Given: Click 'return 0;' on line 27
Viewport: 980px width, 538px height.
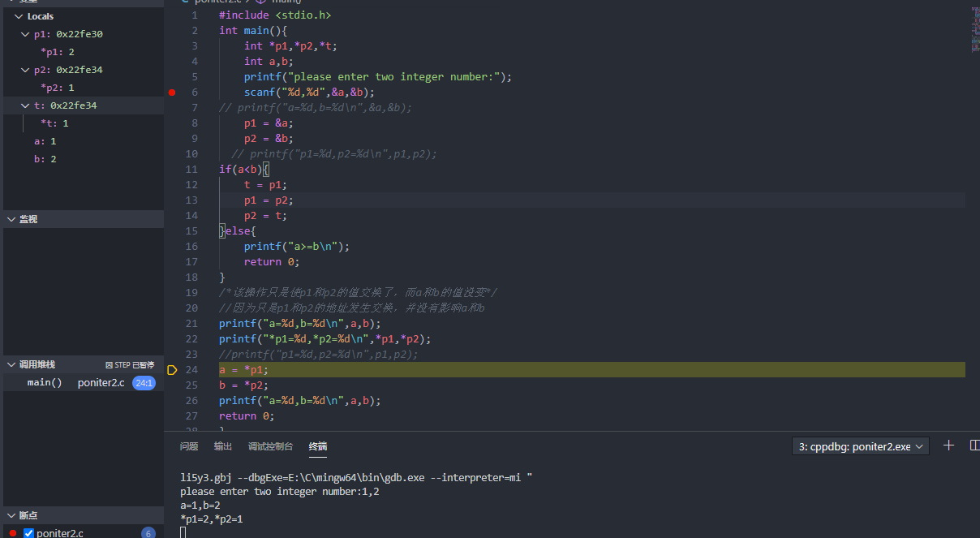Looking at the screenshot, I should (x=247, y=416).
